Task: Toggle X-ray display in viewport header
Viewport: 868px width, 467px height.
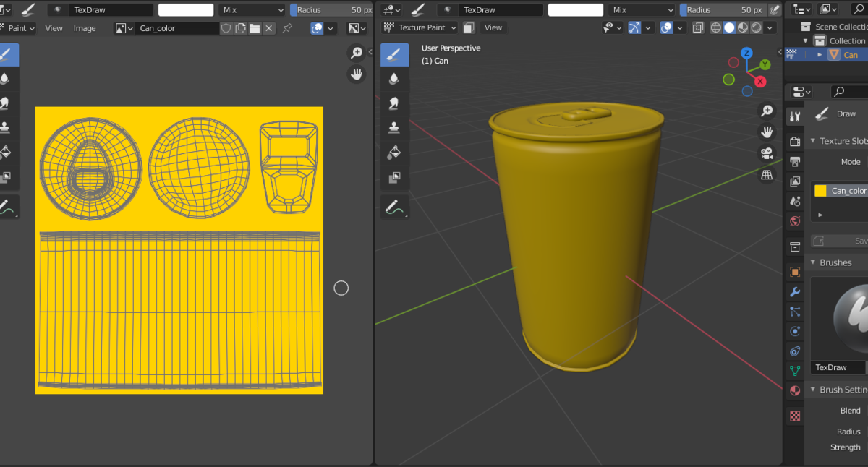Action: tap(698, 27)
